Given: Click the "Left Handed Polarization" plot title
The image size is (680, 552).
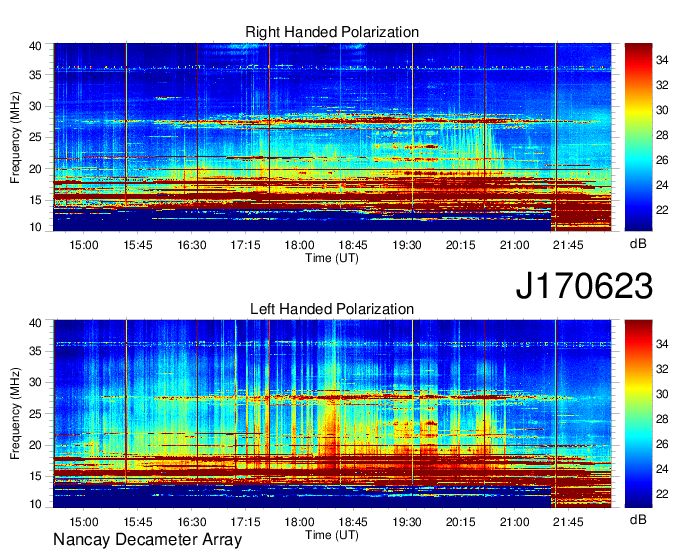Looking at the screenshot, I should 332,309.
